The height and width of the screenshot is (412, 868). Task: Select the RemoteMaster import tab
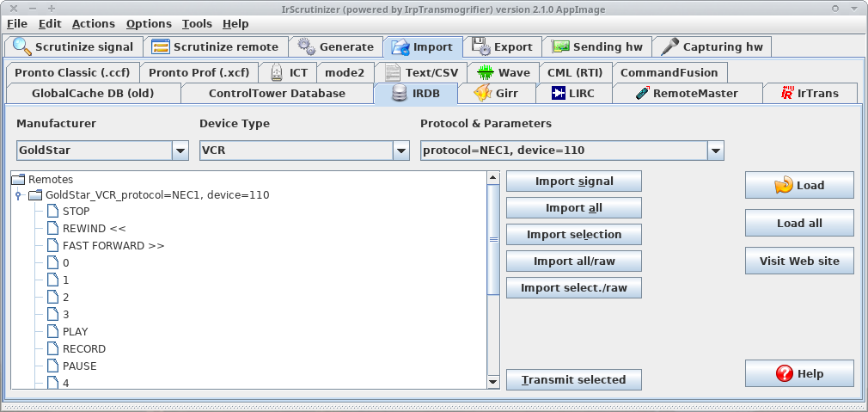tap(686, 93)
